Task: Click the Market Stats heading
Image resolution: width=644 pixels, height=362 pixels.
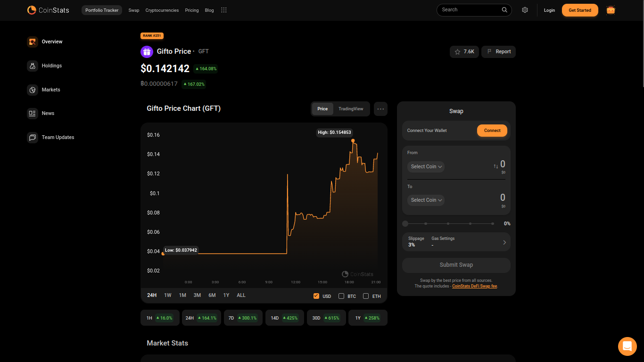Action: 167,343
